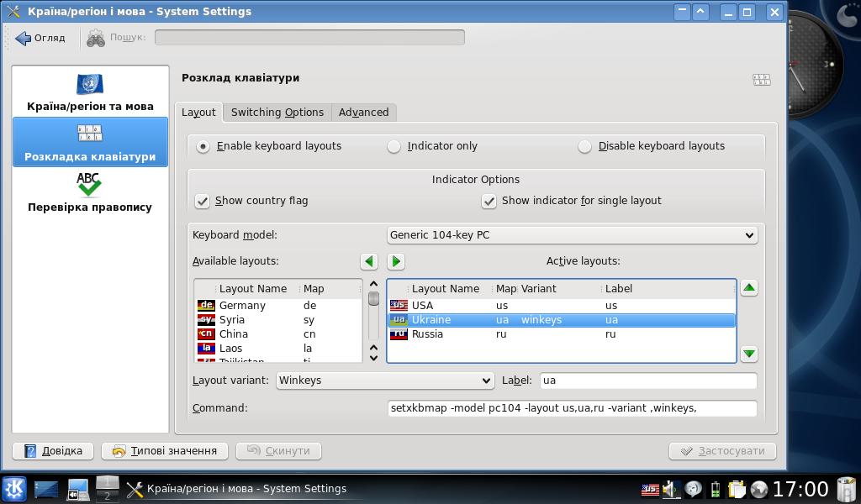Click the China flag icon
861x504 pixels.
pos(206,334)
